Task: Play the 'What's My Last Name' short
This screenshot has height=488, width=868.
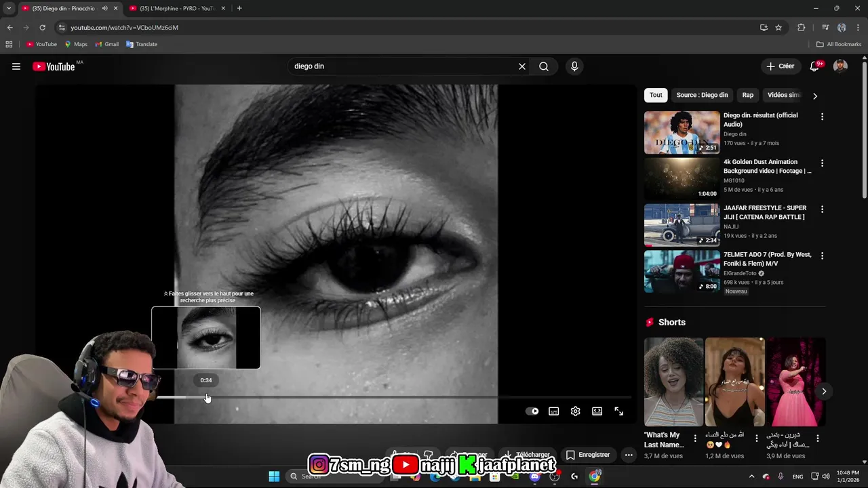Action: click(x=673, y=382)
